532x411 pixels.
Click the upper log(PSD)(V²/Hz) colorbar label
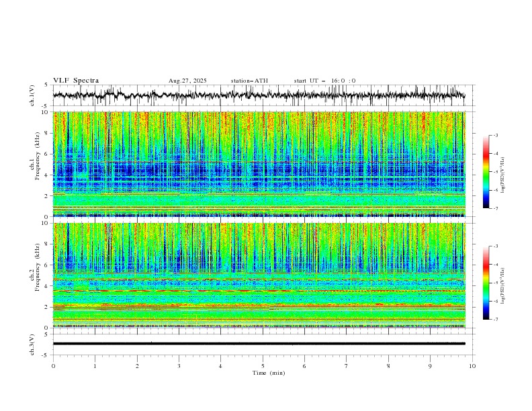[x=502, y=175]
